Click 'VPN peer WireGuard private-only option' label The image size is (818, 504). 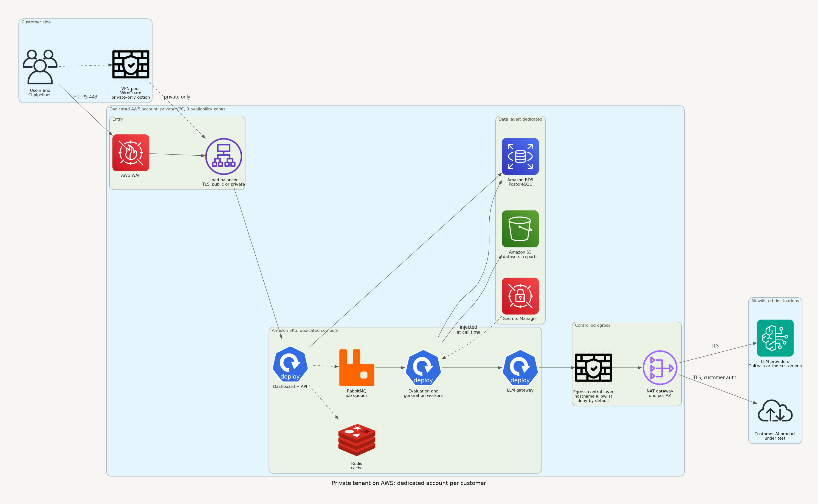coord(131,93)
